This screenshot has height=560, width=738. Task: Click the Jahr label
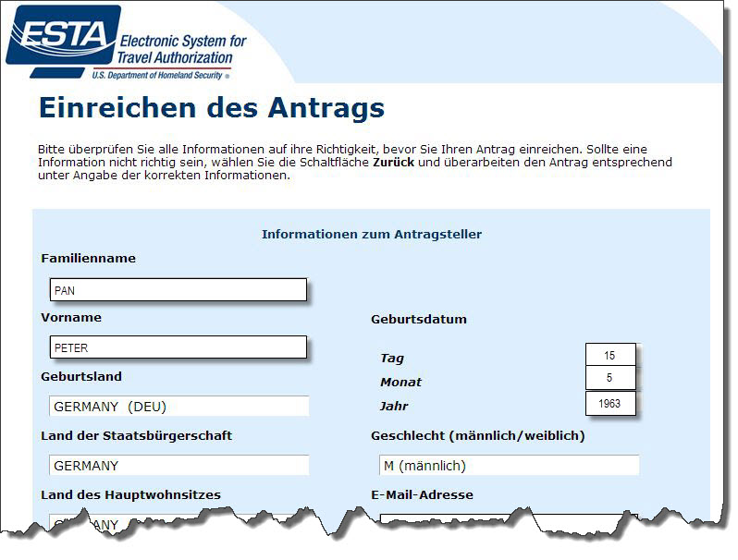point(394,406)
